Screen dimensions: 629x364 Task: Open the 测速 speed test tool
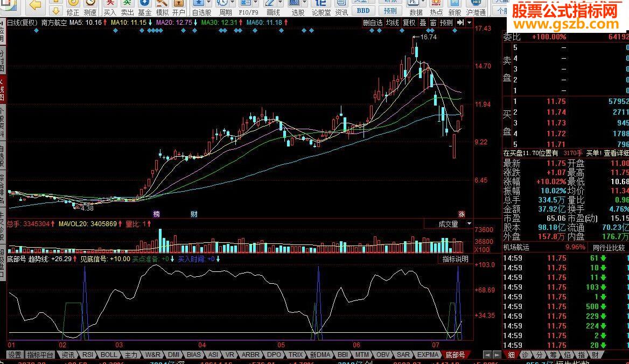click(90, 7)
